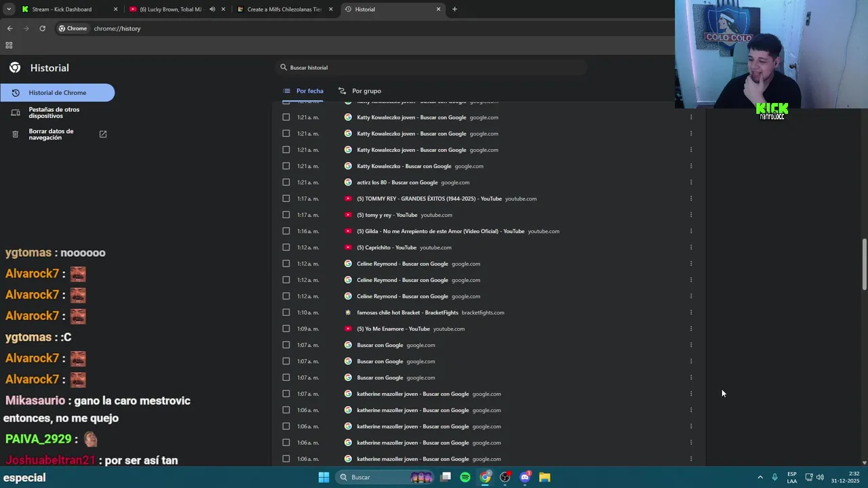Close the Lucky Brown YouTube tab
868x488 pixels.
(x=223, y=9)
